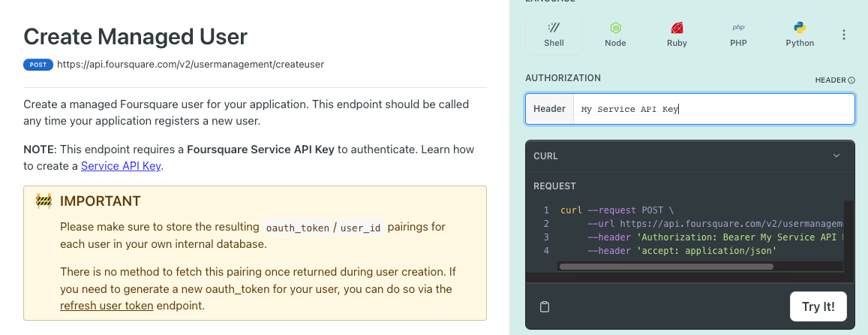Click the IMPORTANT callout heading

(x=101, y=201)
